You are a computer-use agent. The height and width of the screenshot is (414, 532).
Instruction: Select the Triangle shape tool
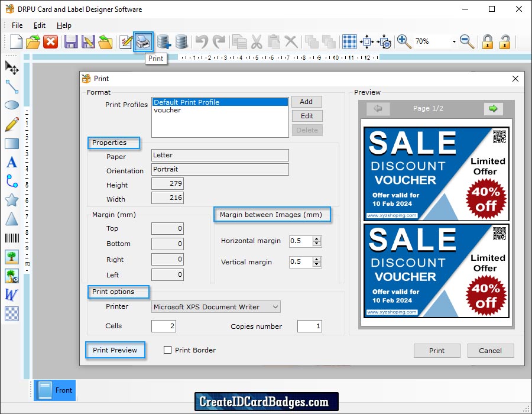pyautogui.click(x=12, y=219)
